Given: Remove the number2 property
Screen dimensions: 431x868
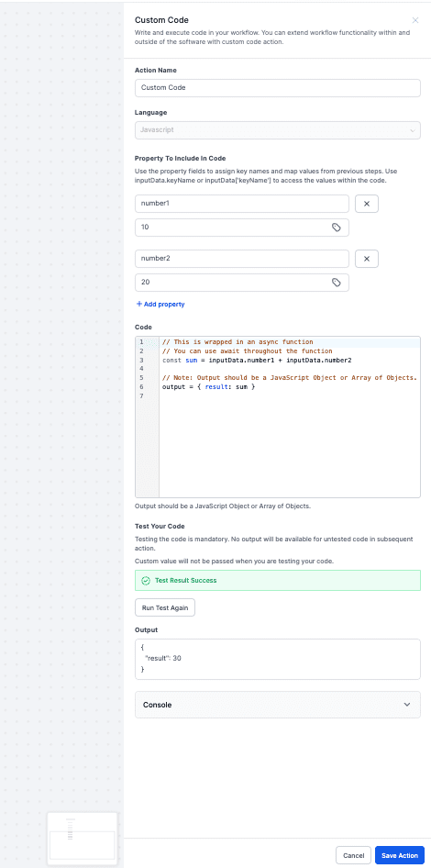Looking at the screenshot, I should point(366,259).
